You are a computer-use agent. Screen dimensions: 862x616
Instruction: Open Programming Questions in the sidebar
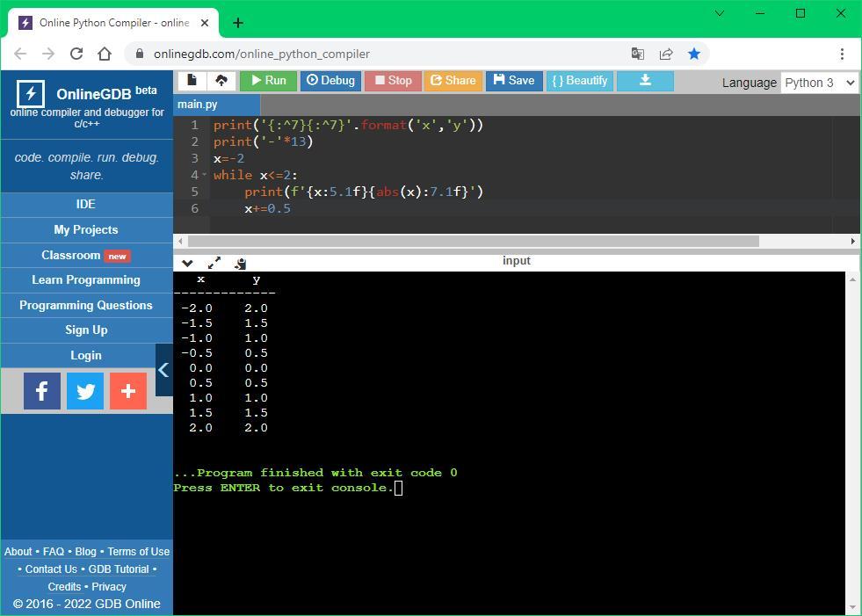point(86,305)
